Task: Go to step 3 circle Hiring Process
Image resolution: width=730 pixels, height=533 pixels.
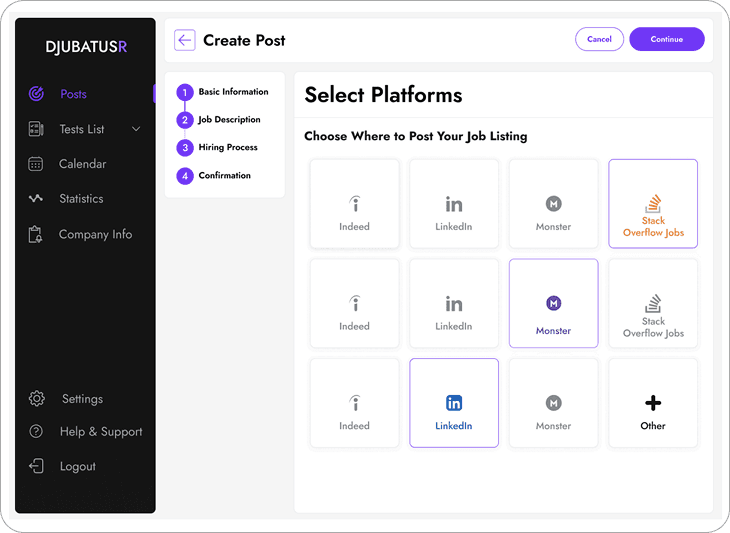Action: coord(185,148)
